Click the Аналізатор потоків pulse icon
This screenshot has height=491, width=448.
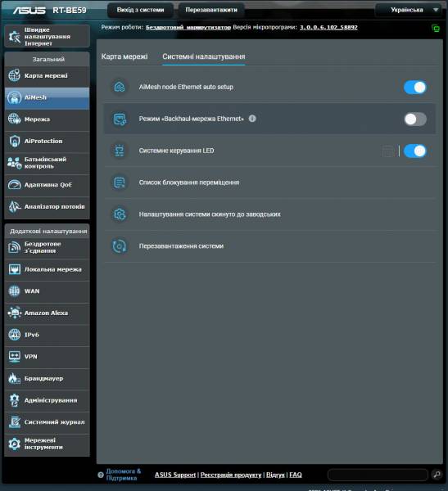[14, 206]
